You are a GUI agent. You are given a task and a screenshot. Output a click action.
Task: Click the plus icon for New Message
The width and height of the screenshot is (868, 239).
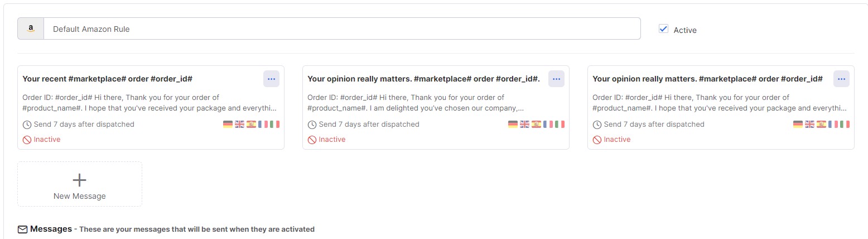tap(80, 180)
